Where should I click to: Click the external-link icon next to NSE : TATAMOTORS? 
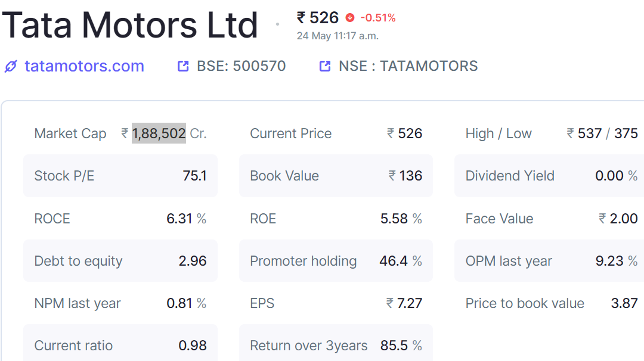[x=325, y=66]
